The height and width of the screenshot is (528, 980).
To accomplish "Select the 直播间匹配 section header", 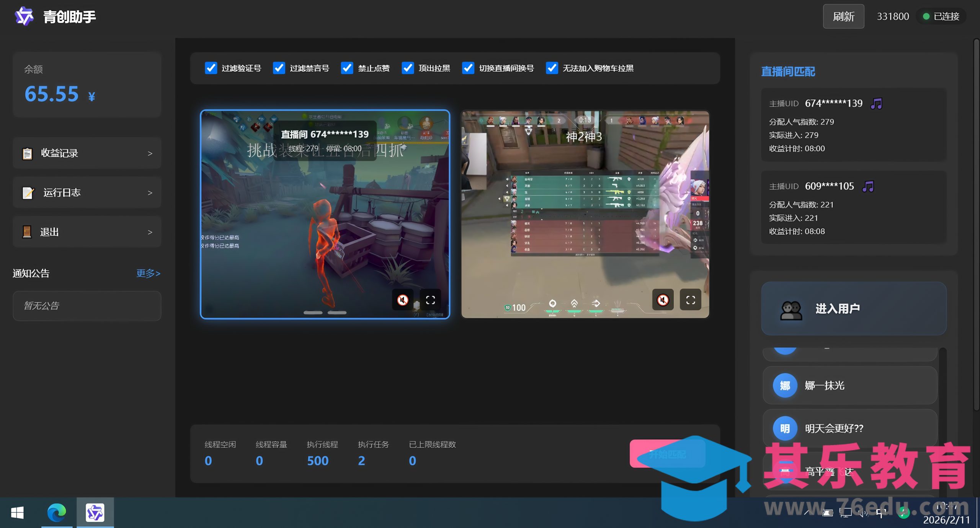I will click(788, 72).
